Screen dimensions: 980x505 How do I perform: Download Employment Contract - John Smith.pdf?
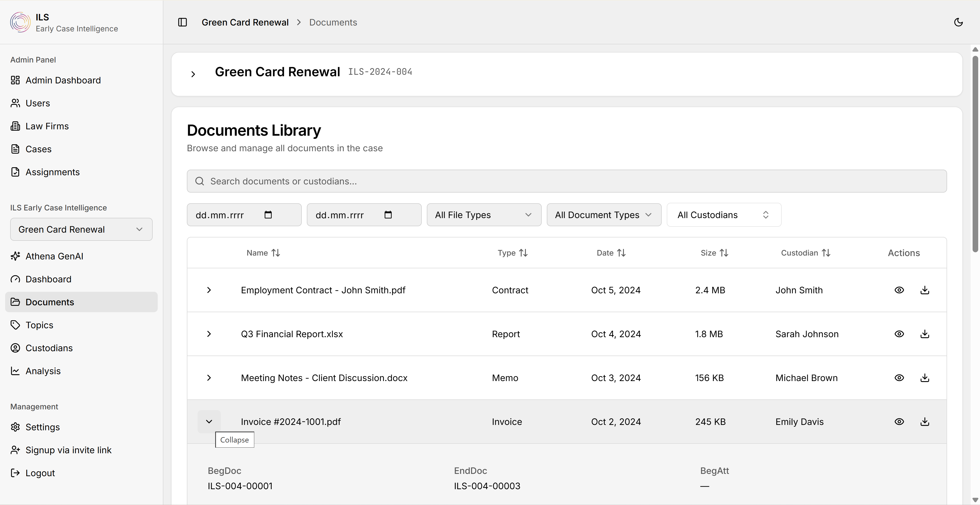click(925, 290)
